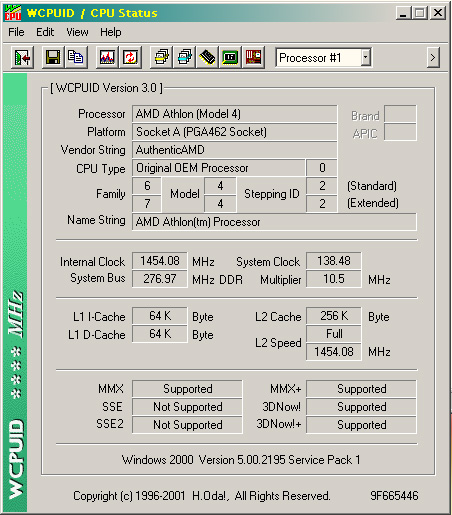452x515 pixels.
Task: Open the green CPU chip icon
Action: (x=230, y=58)
